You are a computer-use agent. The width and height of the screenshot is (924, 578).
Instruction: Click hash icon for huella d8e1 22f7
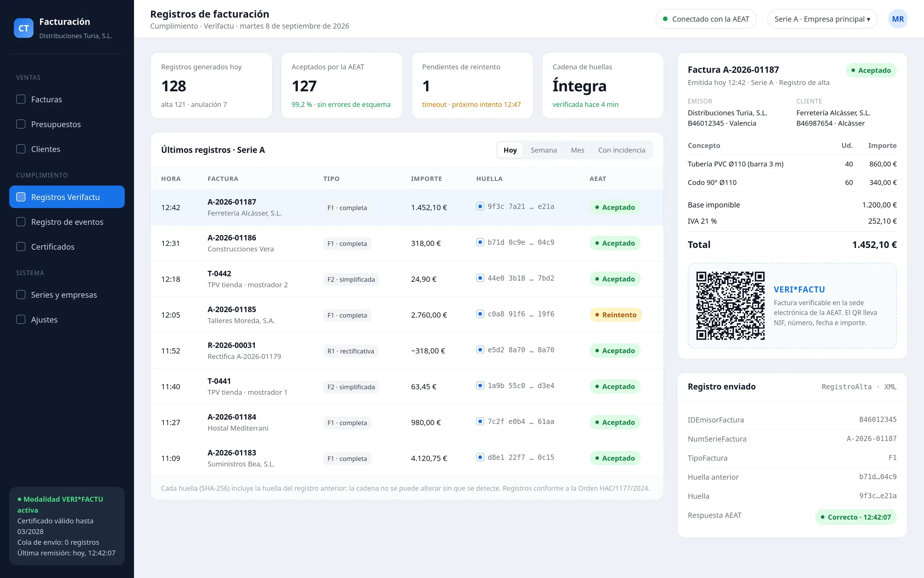coord(480,457)
